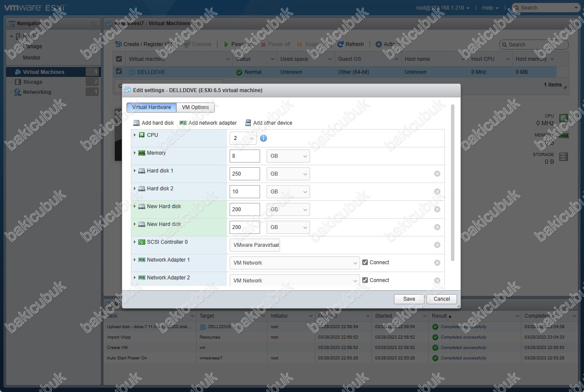Click the Cancel button
Image resolution: width=584 pixels, height=392 pixels.
(x=442, y=299)
